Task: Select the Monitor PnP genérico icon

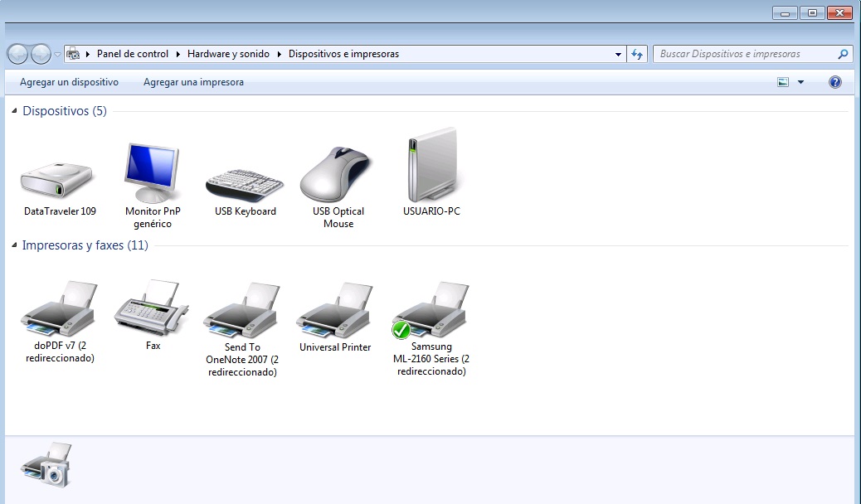Action: tap(152, 173)
